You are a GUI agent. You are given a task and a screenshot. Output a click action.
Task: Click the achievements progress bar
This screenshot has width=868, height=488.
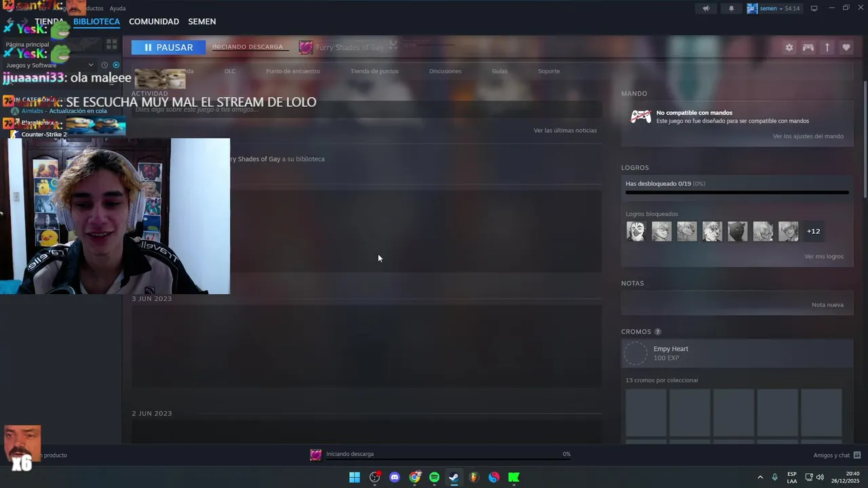[x=737, y=192]
